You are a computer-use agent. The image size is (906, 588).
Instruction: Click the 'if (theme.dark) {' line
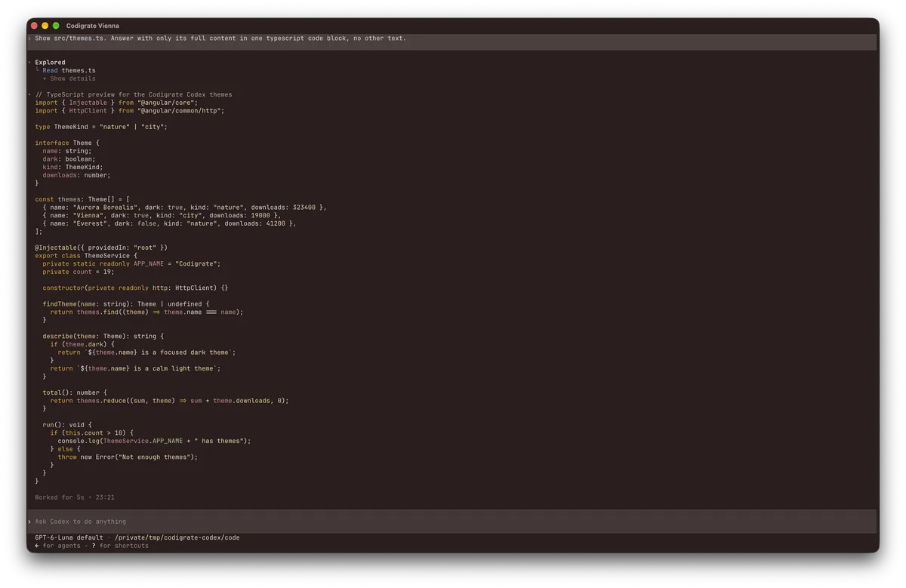click(82, 345)
